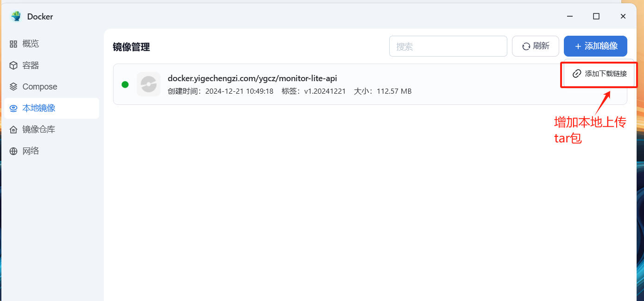Click the monitor-lite-api image disc thumbnail
Image resolution: width=644 pixels, height=301 pixels.
click(x=149, y=84)
